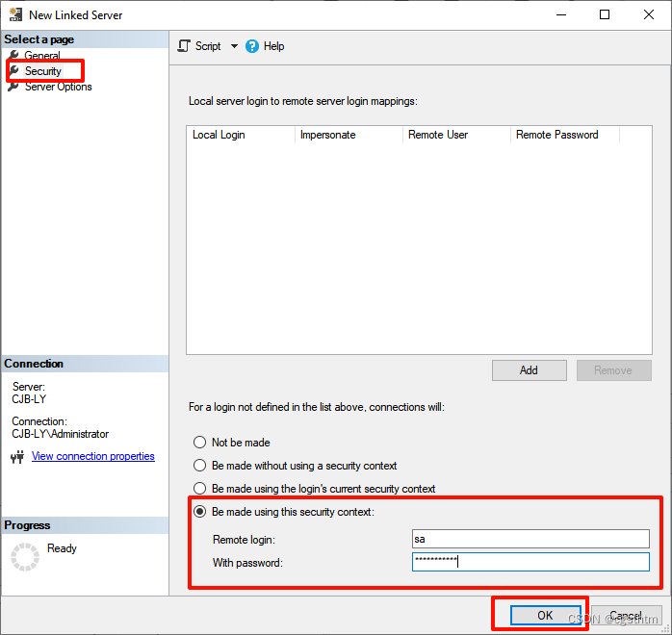Click the progress spinner next to Ready

(x=25, y=557)
